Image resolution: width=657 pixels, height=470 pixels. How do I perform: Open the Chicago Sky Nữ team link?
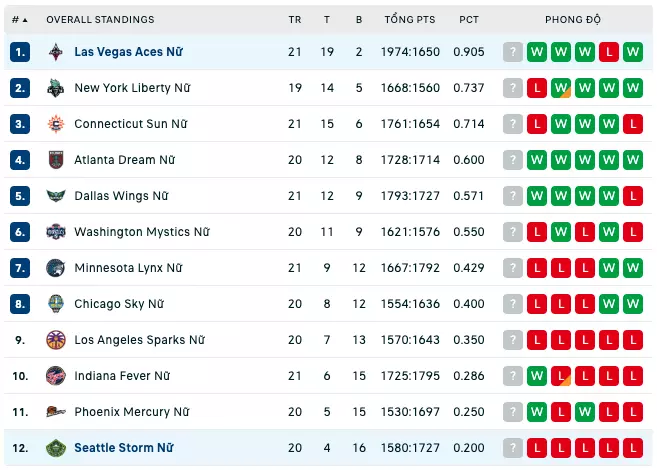coord(119,304)
